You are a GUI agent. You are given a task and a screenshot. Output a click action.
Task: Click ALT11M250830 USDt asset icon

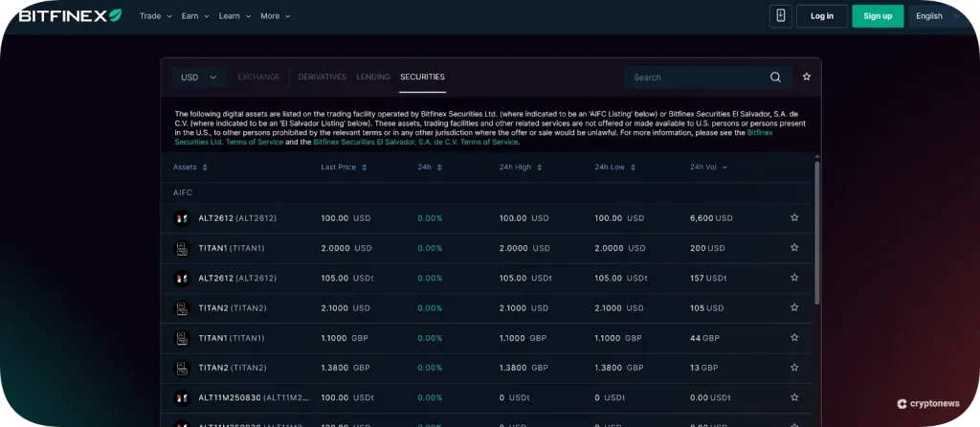point(181,397)
